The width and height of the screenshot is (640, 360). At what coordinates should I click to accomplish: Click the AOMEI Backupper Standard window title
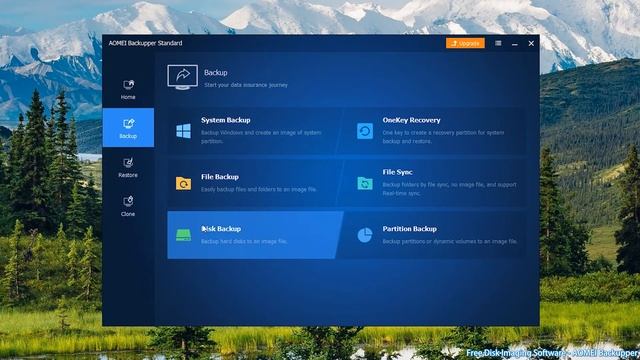click(145, 43)
